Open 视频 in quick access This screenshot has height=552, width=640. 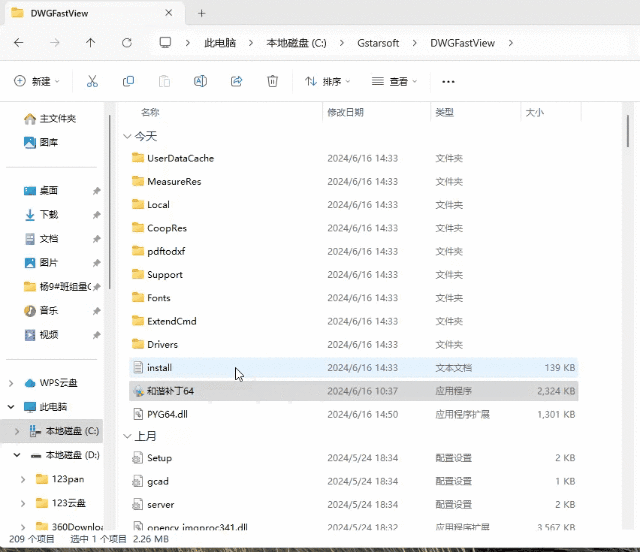(x=41, y=335)
